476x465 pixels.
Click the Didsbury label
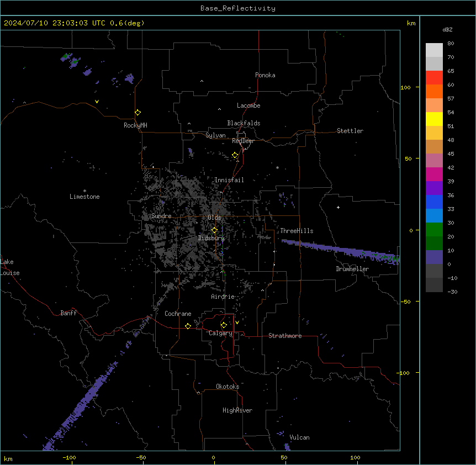pyautogui.click(x=211, y=238)
